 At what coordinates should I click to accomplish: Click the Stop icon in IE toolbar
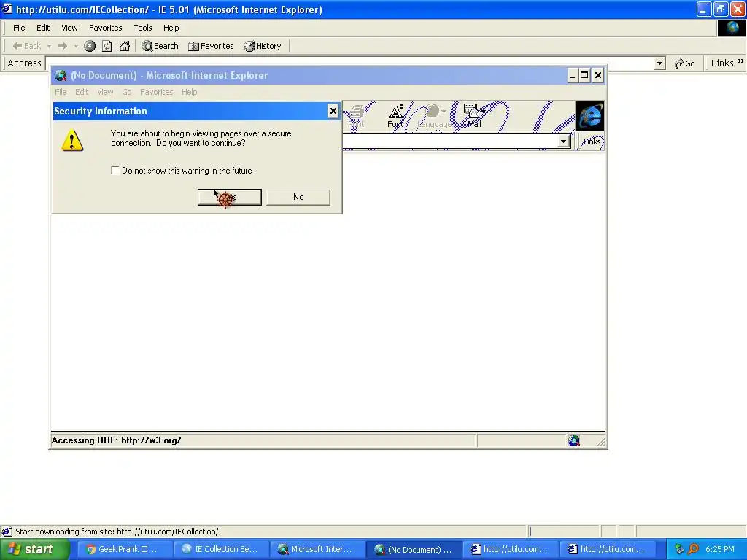coord(90,46)
